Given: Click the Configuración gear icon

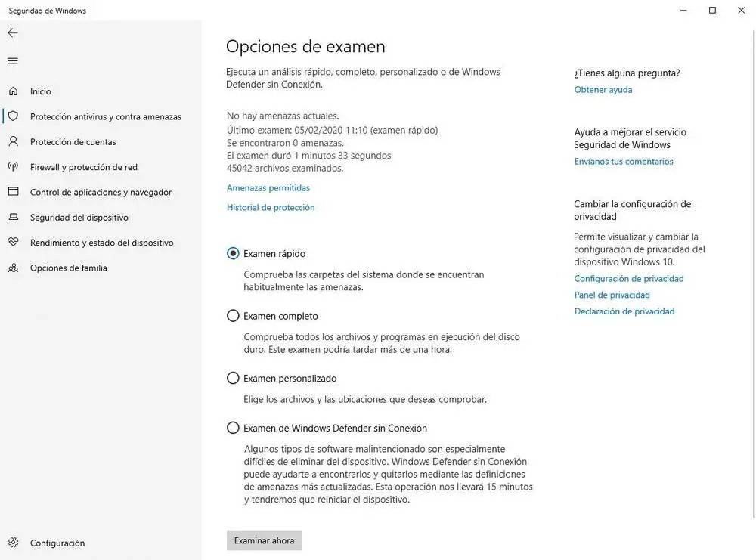Looking at the screenshot, I should point(14,543).
